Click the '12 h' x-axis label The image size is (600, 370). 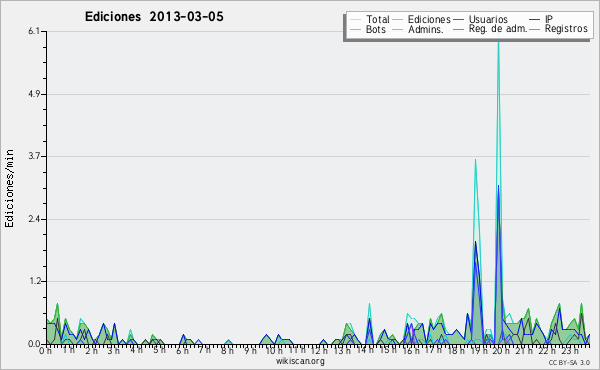(320, 351)
